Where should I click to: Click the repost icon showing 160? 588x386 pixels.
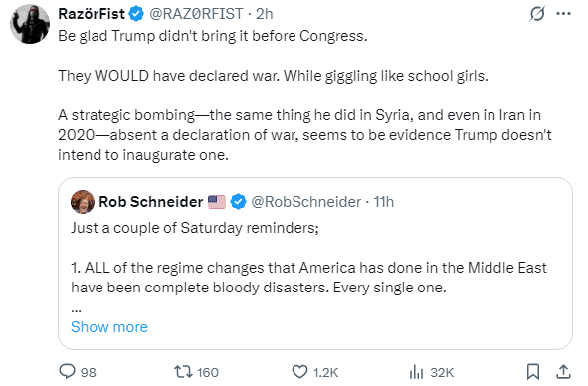click(183, 372)
